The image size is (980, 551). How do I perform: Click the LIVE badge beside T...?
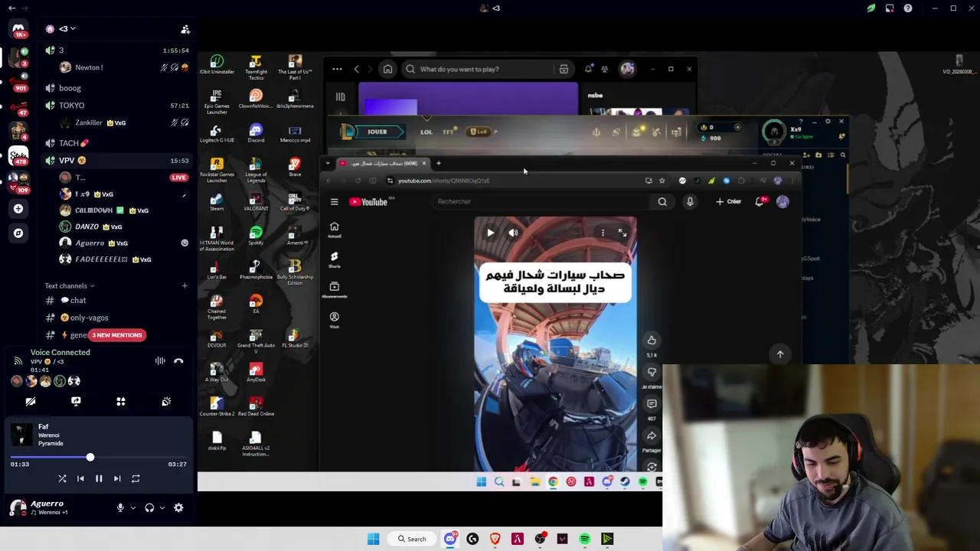click(178, 178)
